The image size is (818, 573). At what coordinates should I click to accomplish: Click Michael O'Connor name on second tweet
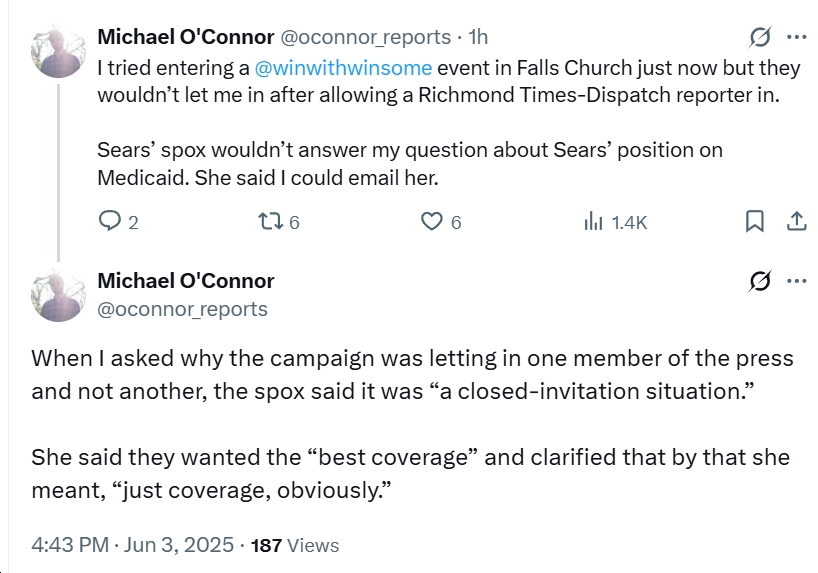click(x=186, y=281)
